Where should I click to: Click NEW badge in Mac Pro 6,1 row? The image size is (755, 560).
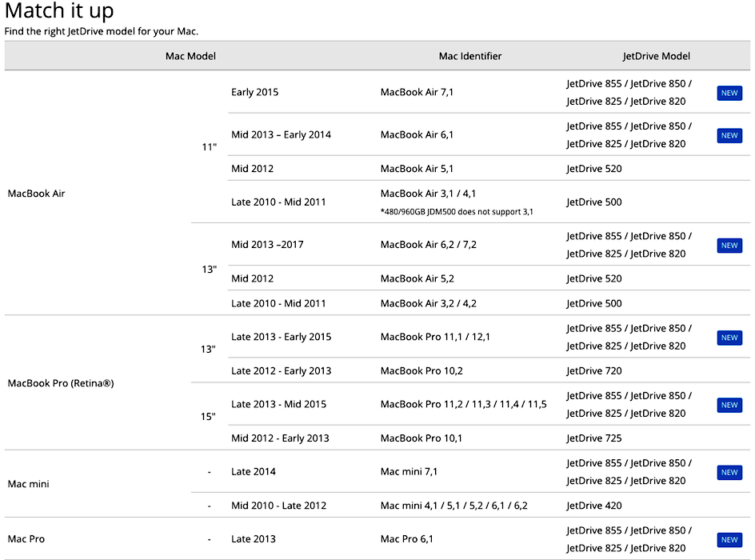point(729,540)
